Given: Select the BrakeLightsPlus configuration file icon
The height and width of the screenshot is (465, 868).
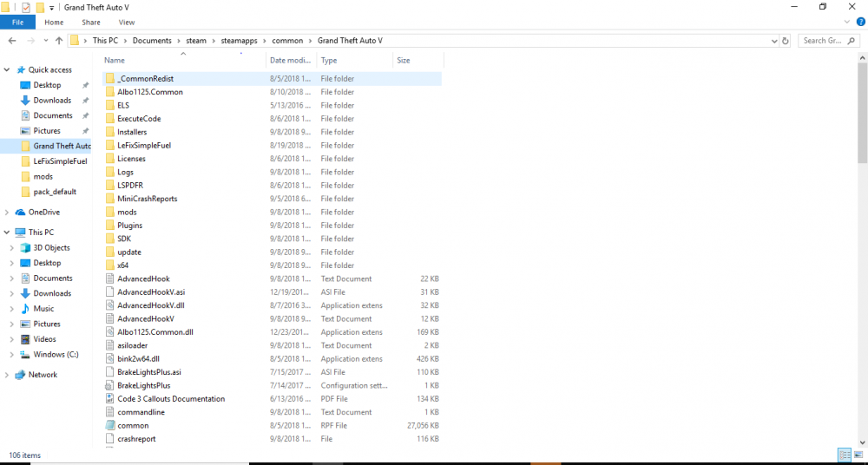Looking at the screenshot, I should click(109, 385).
